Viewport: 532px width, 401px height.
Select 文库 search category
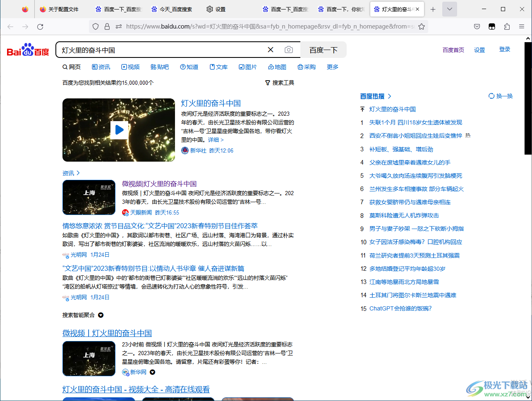point(218,67)
